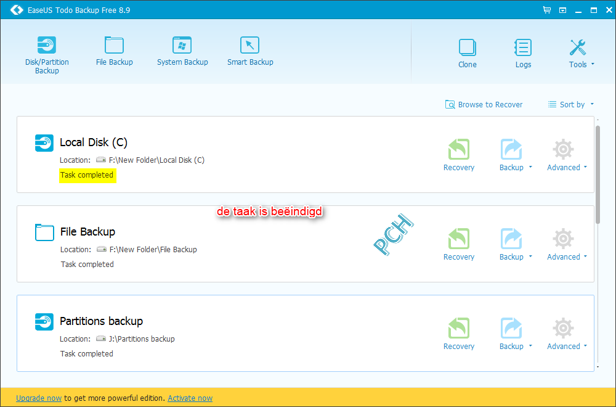Screen dimensions: 616x408
Task: Click the task list vertical scrollbar thumb
Action: 598,175
